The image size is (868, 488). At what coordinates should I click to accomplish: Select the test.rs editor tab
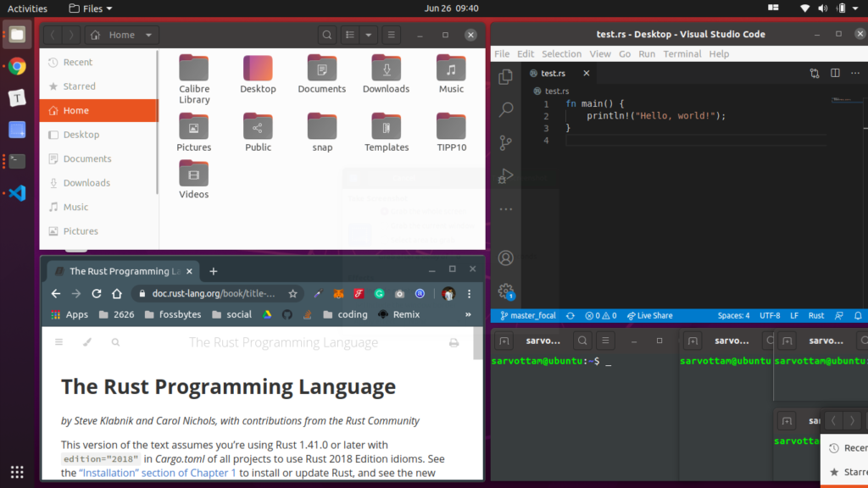[x=554, y=73]
